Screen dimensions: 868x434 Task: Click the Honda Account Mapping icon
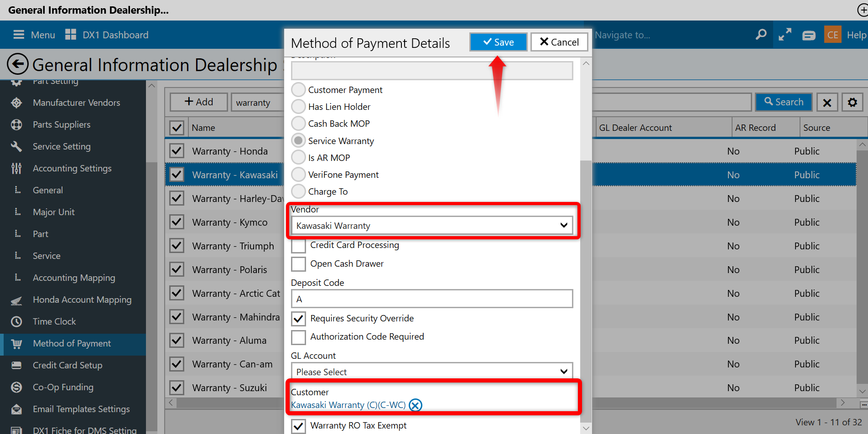coord(16,300)
